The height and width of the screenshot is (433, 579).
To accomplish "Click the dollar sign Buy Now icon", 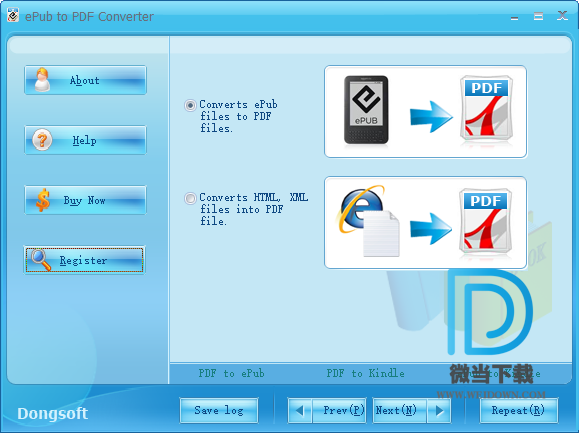I will 43,200.
